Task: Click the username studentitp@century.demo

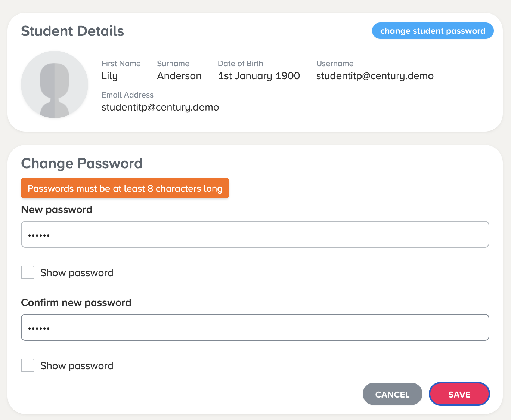Action: pos(375,76)
